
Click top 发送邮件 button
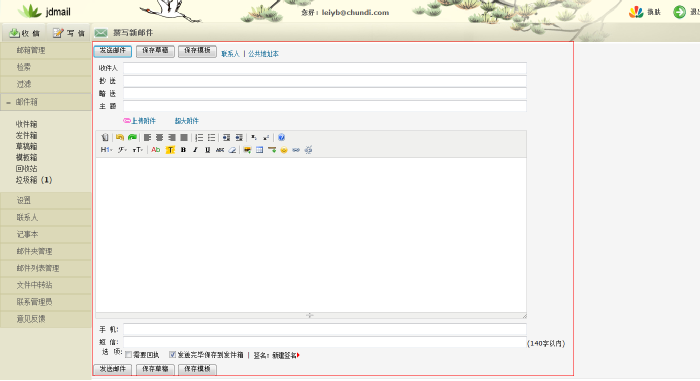tap(112, 51)
